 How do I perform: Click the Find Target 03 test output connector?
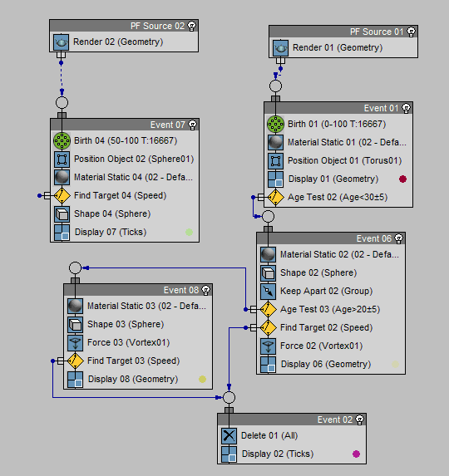pos(60,361)
